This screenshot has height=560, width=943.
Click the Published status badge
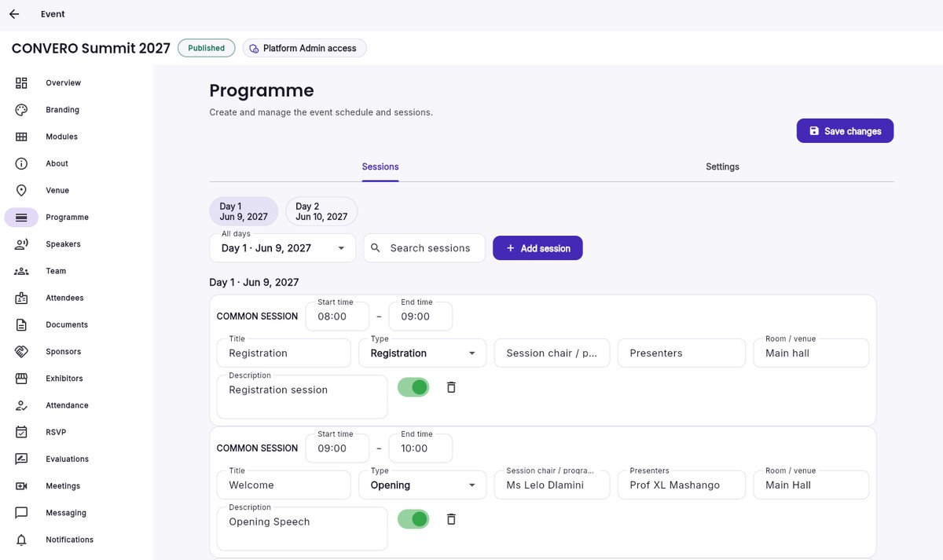point(207,48)
